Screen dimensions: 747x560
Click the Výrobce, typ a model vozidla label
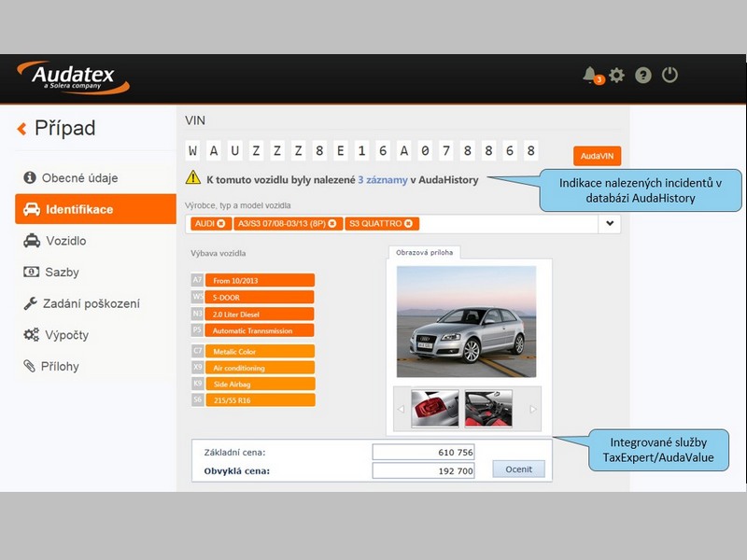(238, 205)
